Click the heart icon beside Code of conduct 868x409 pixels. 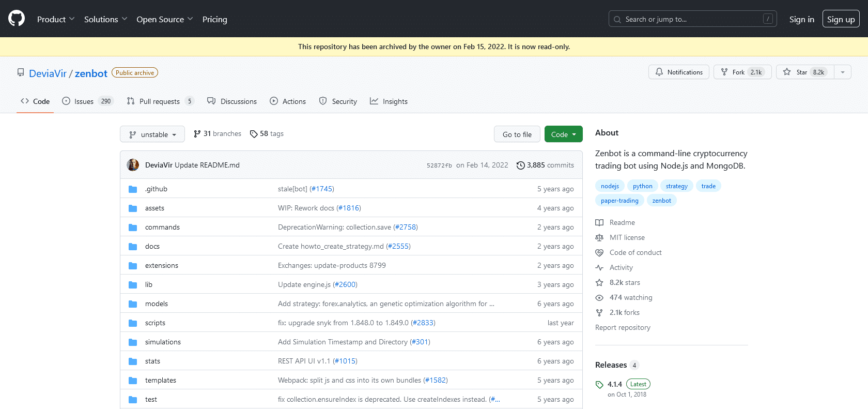(x=599, y=253)
